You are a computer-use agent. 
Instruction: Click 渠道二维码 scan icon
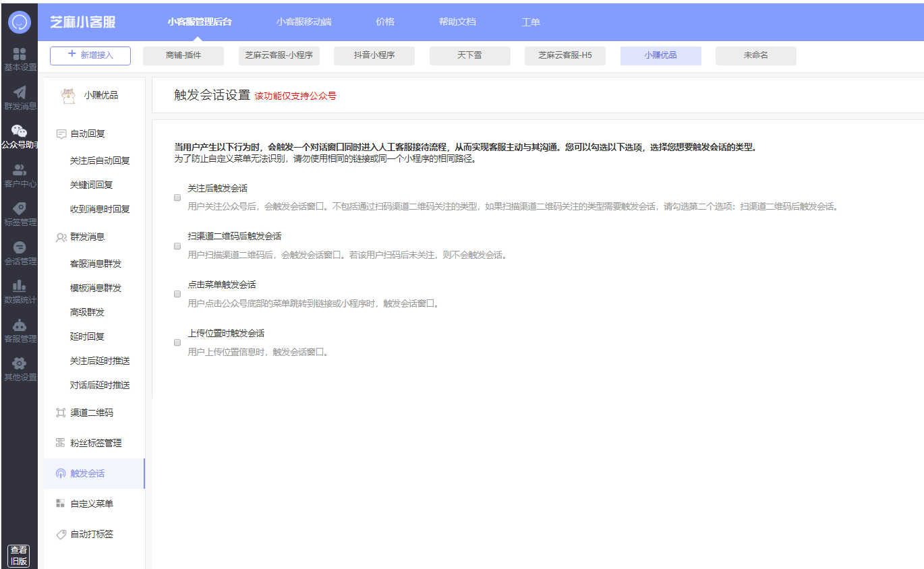(x=61, y=413)
